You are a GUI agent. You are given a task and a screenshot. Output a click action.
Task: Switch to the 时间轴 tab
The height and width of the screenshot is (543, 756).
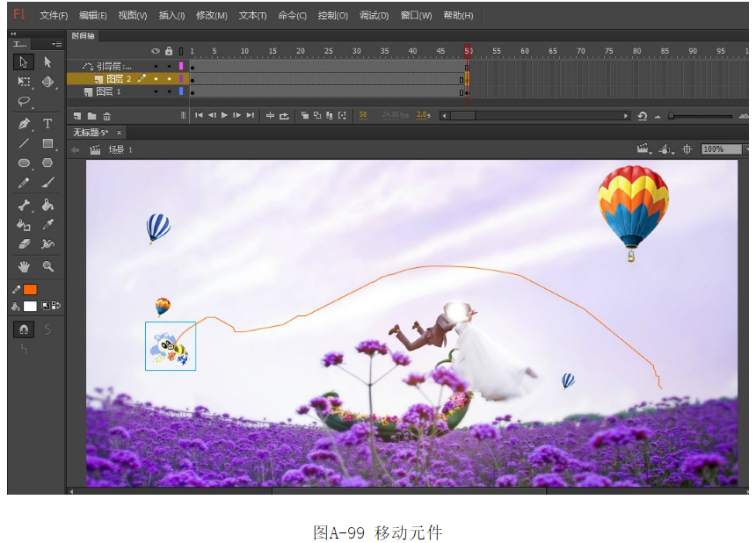[84, 36]
